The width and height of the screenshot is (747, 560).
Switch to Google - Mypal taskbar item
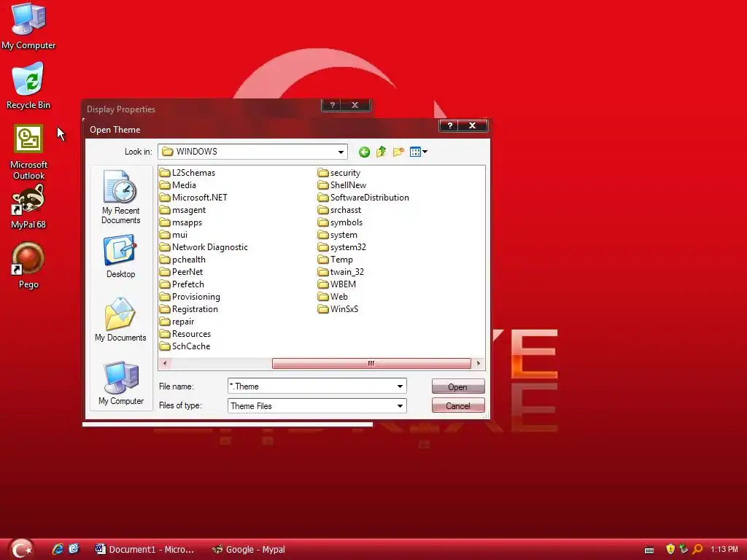point(248,549)
